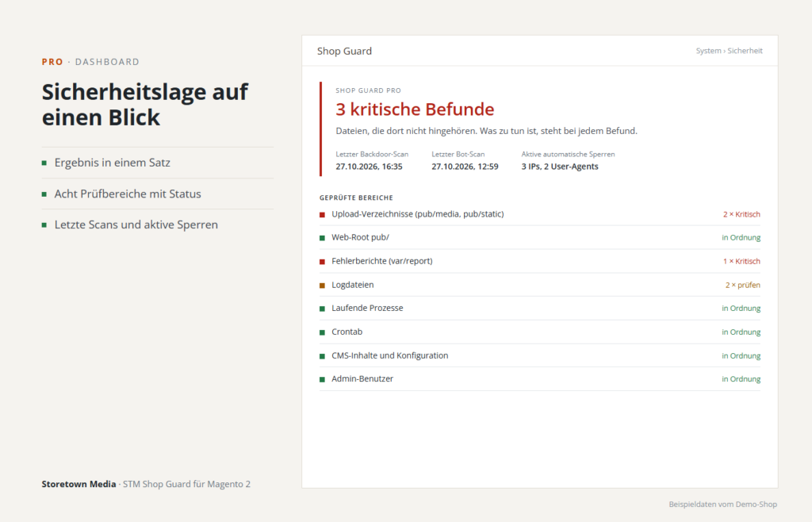Click the Logdateien row text
Screen dimensions: 812x522
tap(353, 285)
